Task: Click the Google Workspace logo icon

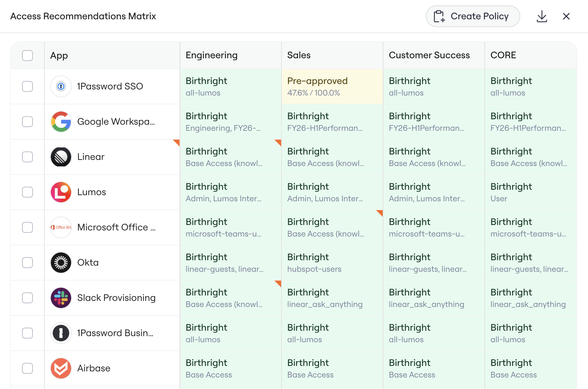Action: [x=61, y=122]
